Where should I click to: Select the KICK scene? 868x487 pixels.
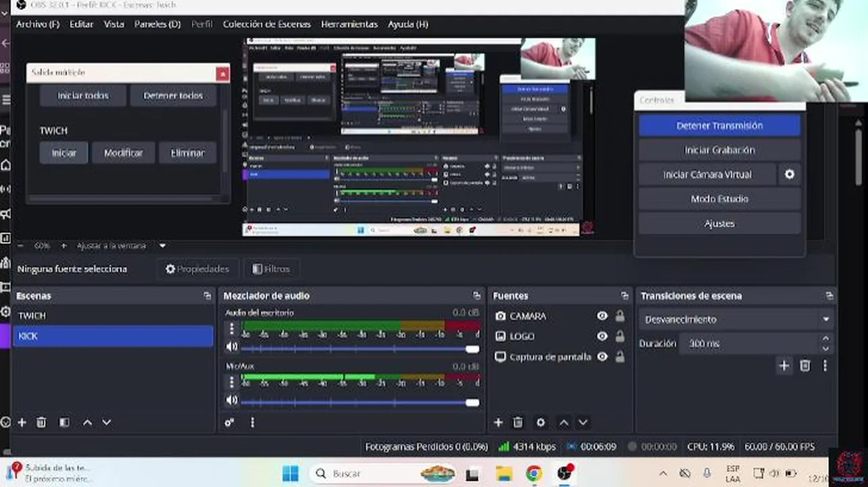113,336
